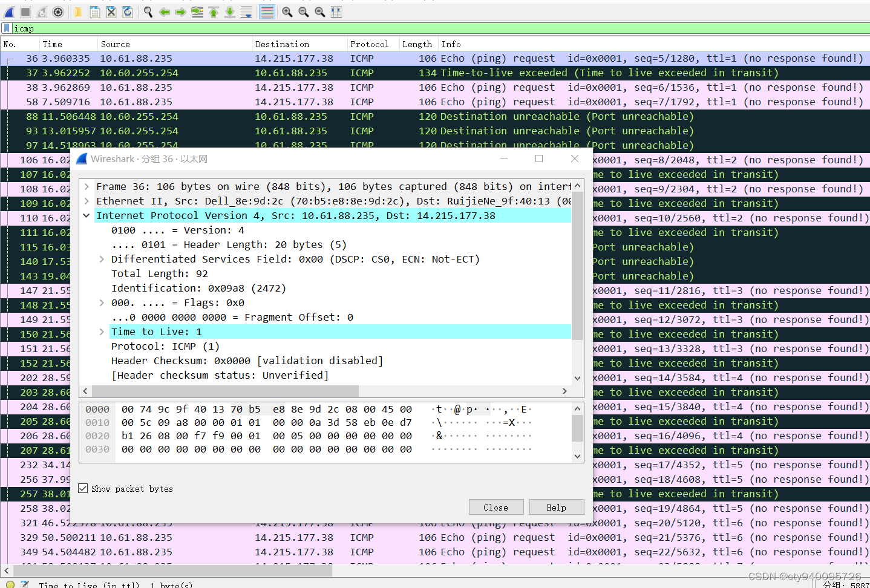Click expert info status bar circle

pos(10,584)
